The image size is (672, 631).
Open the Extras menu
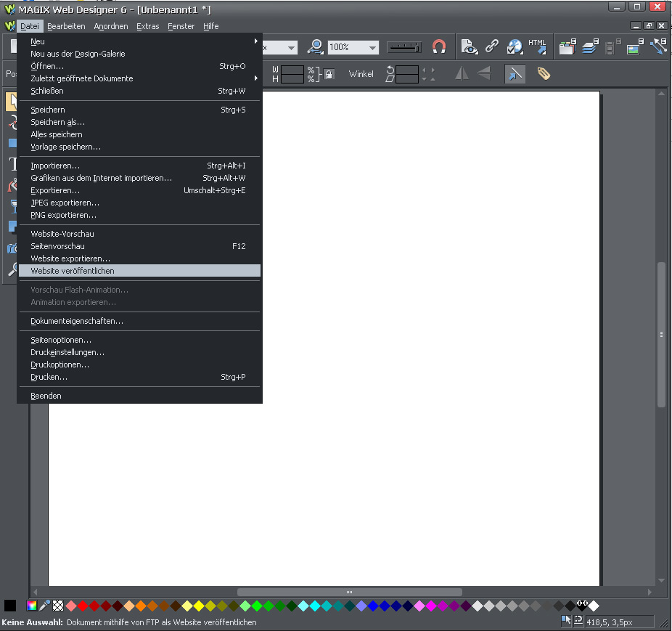148,26
